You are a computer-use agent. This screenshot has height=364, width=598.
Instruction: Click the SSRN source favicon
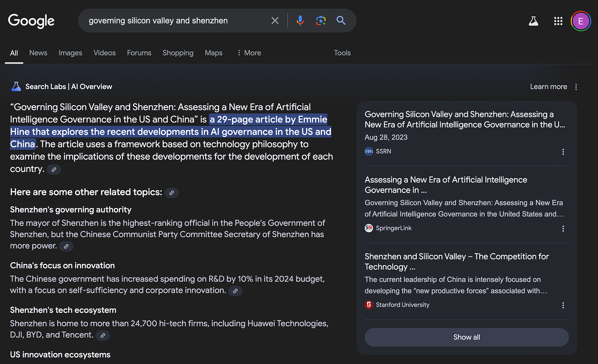coord(369,151)
